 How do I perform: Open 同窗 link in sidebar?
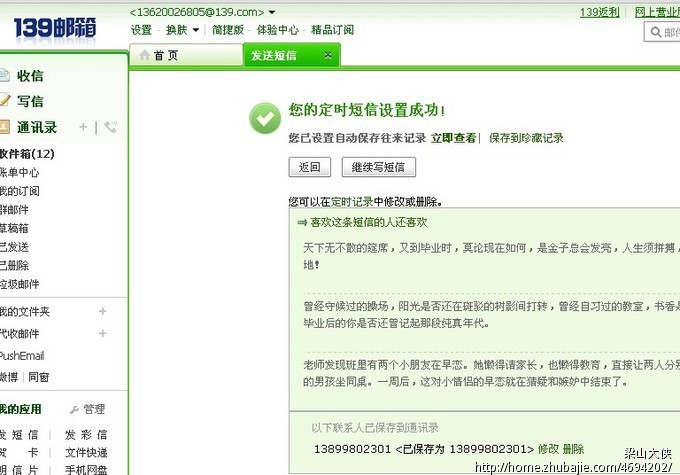[39, 377]
